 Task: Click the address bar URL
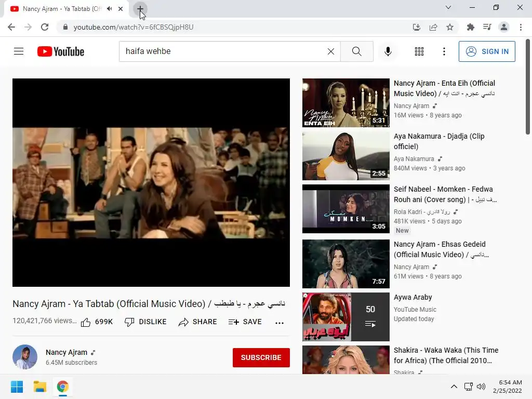point(134,27)
